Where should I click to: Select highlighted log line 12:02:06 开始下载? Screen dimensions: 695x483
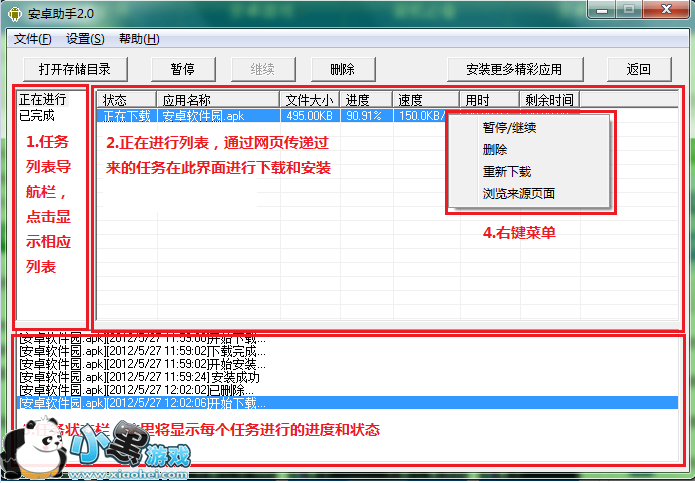point(348,403)
